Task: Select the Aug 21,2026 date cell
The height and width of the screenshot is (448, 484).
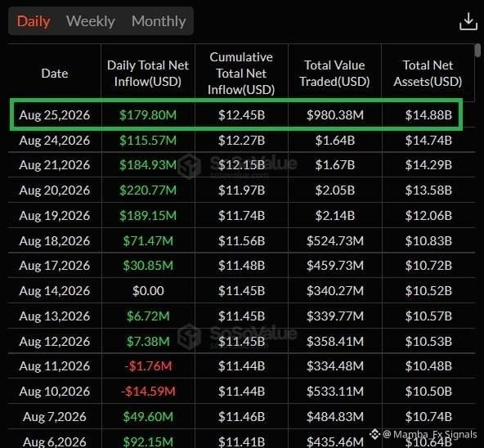Action: click(55, 165)
